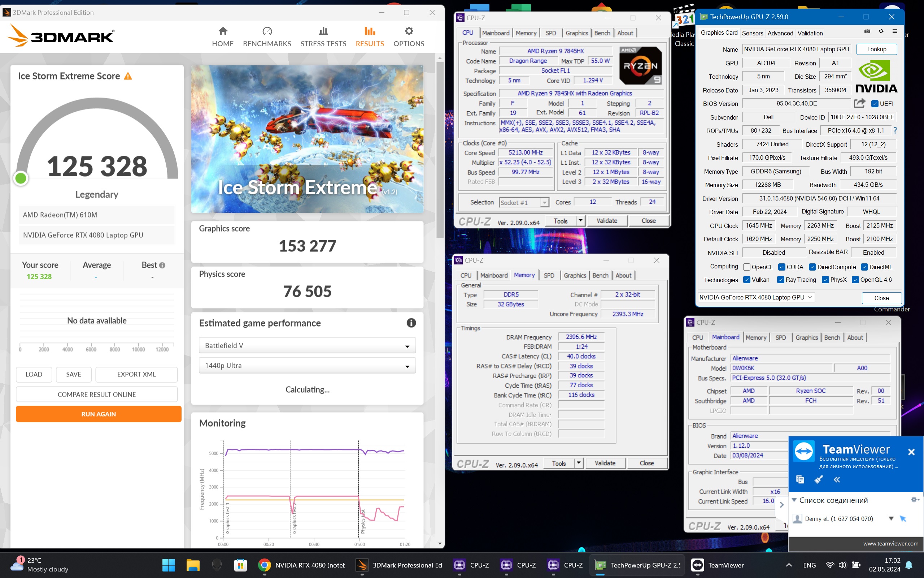This screenshot has width=924, height=578.
Task: Open TeamViewer from taskbar
Action: pos(718,565)
